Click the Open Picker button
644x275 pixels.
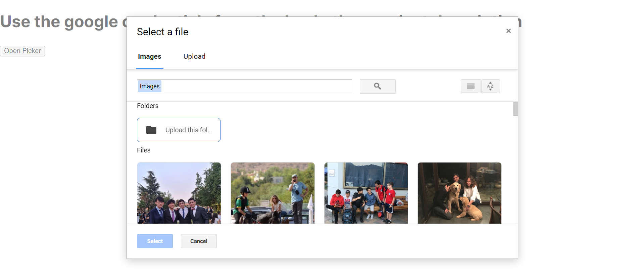[x=22, y=51]
